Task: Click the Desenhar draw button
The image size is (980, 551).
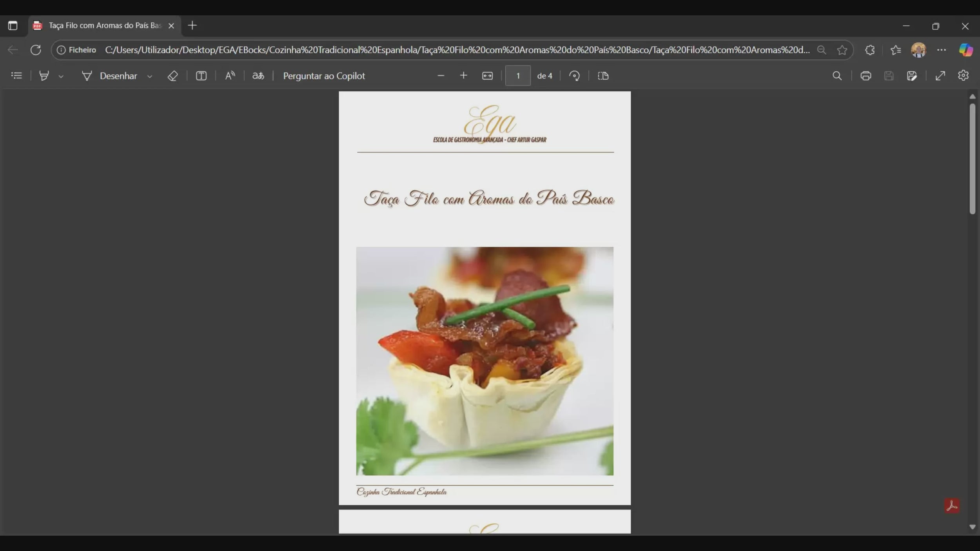Action: (x=110, y=76)
